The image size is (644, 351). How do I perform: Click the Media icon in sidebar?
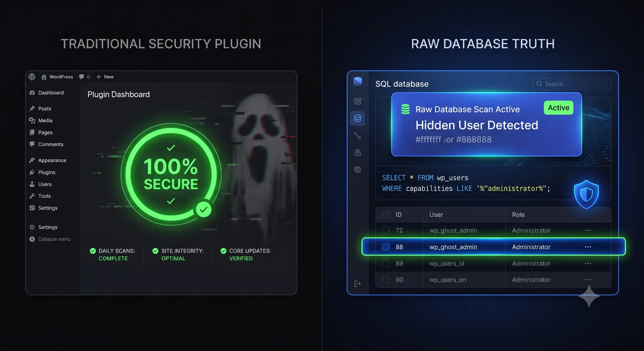click(x=32, y=120)
